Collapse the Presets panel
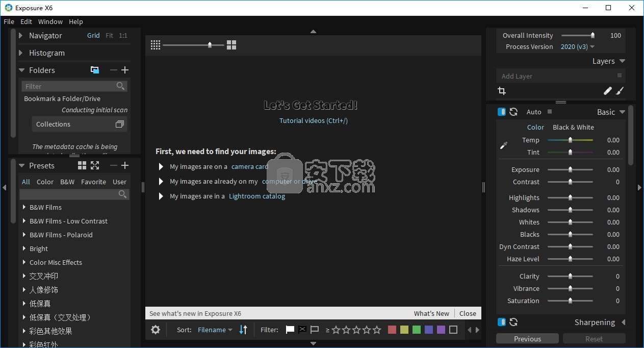Screen dimensions: 644x348 (x=21, y=165)
